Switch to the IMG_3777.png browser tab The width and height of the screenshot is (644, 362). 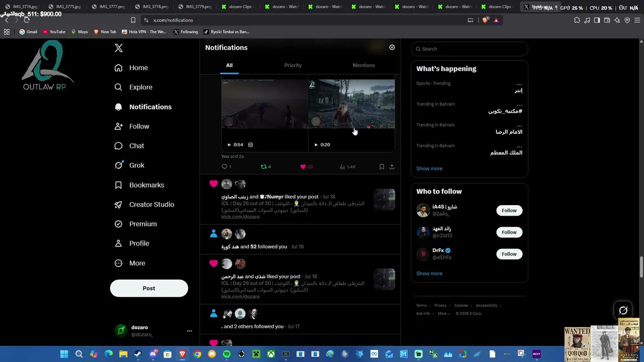tap(109, 7)
